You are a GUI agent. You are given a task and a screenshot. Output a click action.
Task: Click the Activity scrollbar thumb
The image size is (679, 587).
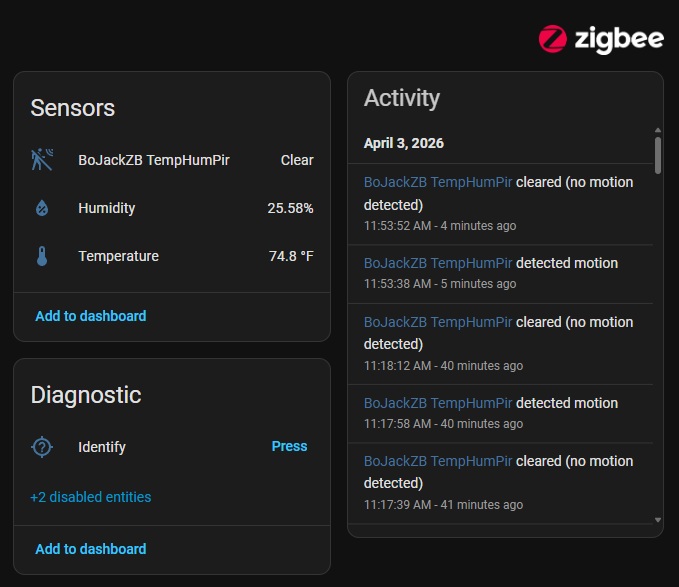pyautogui.click(x=657, y=155)
